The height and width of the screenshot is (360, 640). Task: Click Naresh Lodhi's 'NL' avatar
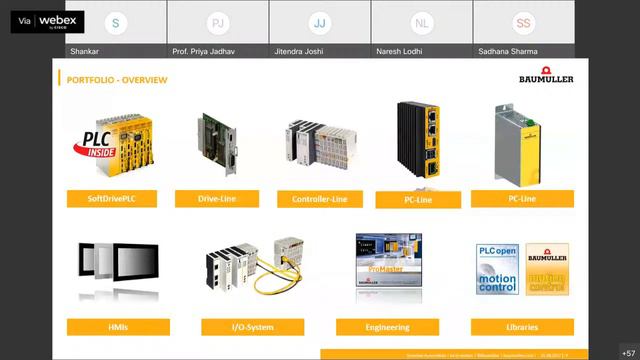[x=422, y=23]
